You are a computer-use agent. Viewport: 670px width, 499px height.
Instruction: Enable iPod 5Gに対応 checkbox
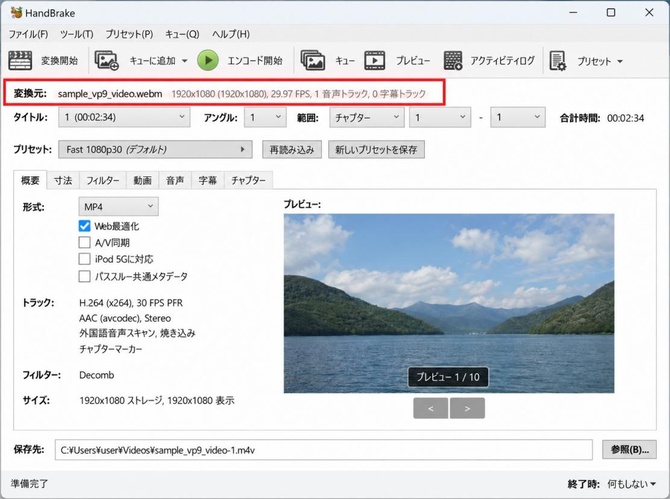pos(85,259)
